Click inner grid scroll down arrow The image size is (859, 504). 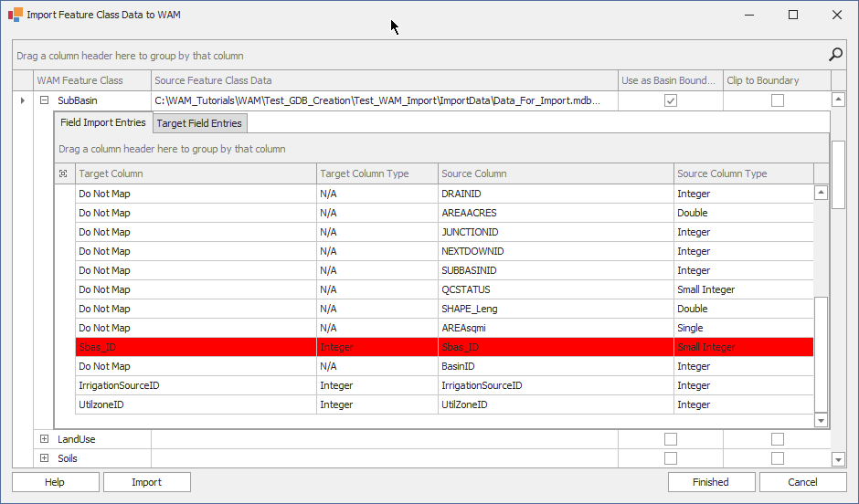pyautogui.click(x=821, y=420)
